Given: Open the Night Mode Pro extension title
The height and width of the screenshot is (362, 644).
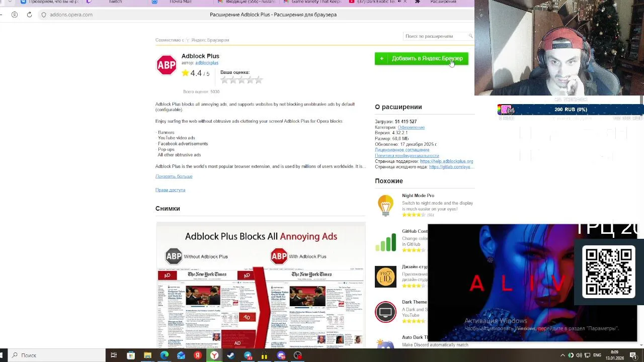Looking at the screenshot, I should tap(418, 196).
